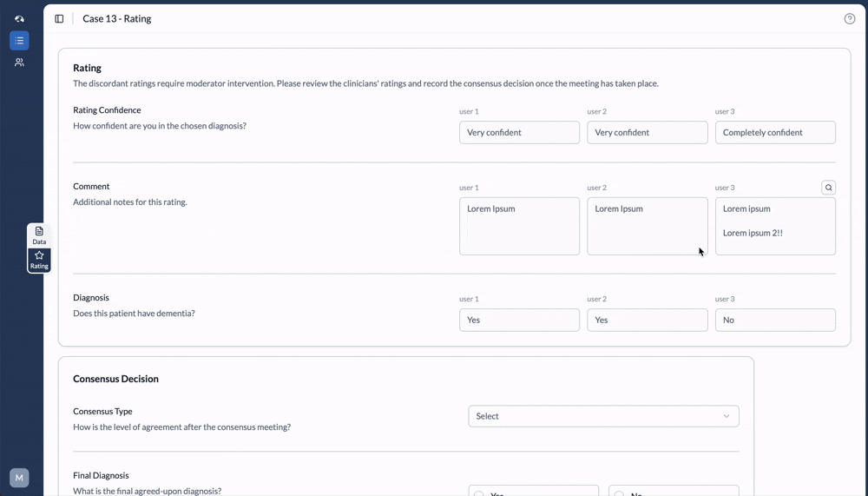Click user 2 comment text area
Screen dimensions: 868x496
click(x=648, y=226)
